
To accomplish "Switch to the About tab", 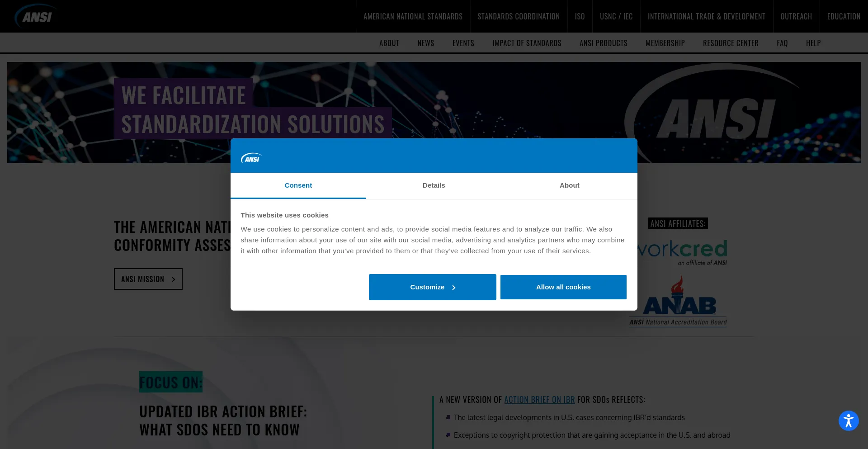I will pyautogui.click(x=569, y=185).
